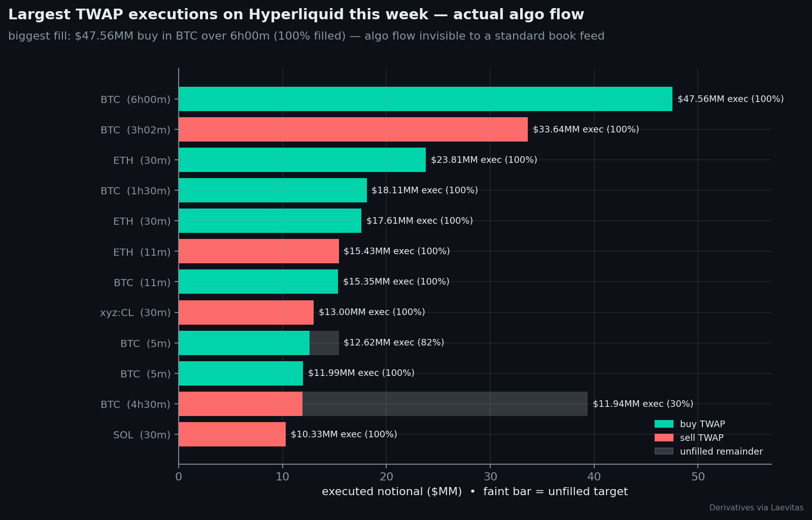This screenshot has width=812, height=520.
Task: Click the 'unfilled remainder' legend text
Action: [x=721, y=452]
